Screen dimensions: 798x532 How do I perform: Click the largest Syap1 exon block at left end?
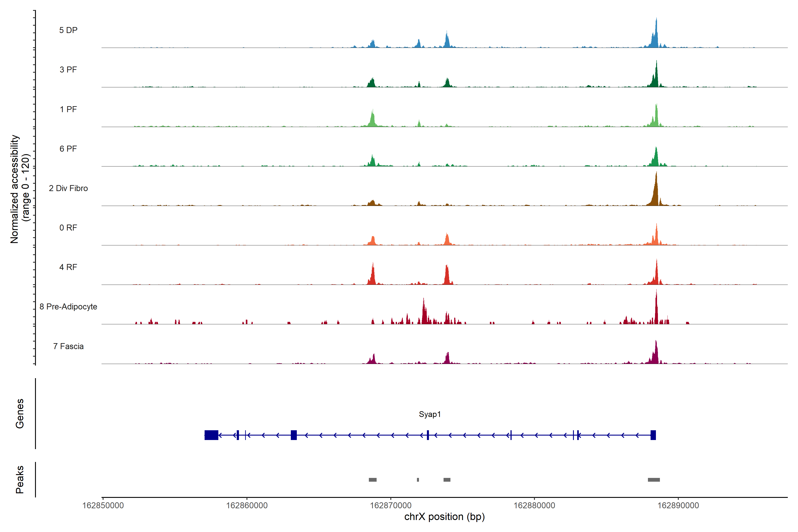point(211,435)
